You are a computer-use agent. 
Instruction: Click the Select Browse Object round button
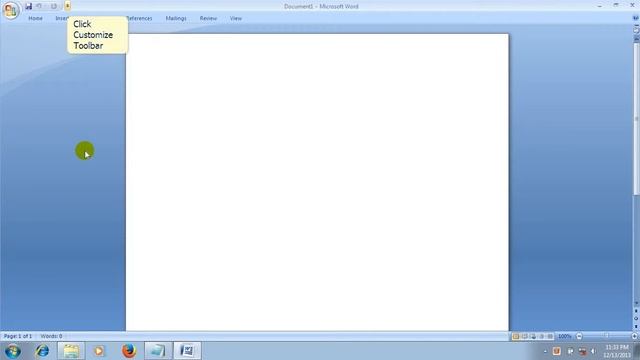pyautogui.click(x=636, y=319)
